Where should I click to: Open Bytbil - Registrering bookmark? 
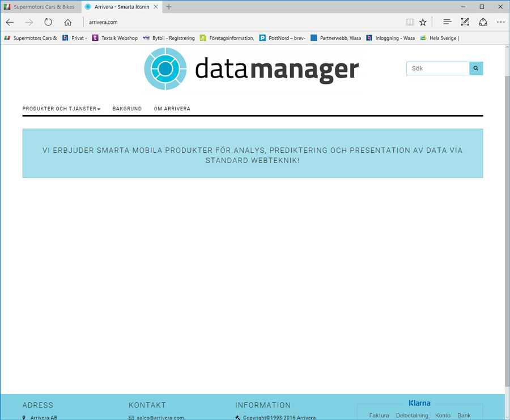click(x=168, y=38)
